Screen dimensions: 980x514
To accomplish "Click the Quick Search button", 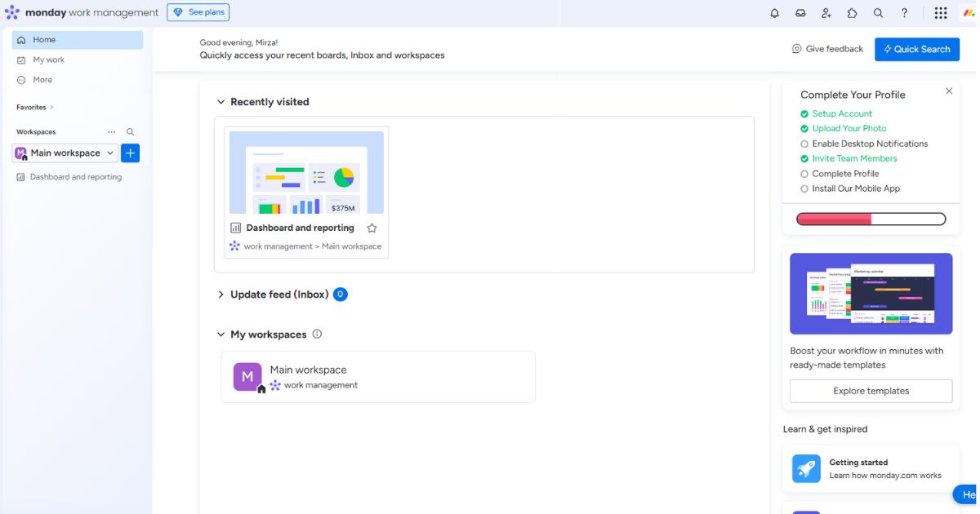I will pos(916,49).
